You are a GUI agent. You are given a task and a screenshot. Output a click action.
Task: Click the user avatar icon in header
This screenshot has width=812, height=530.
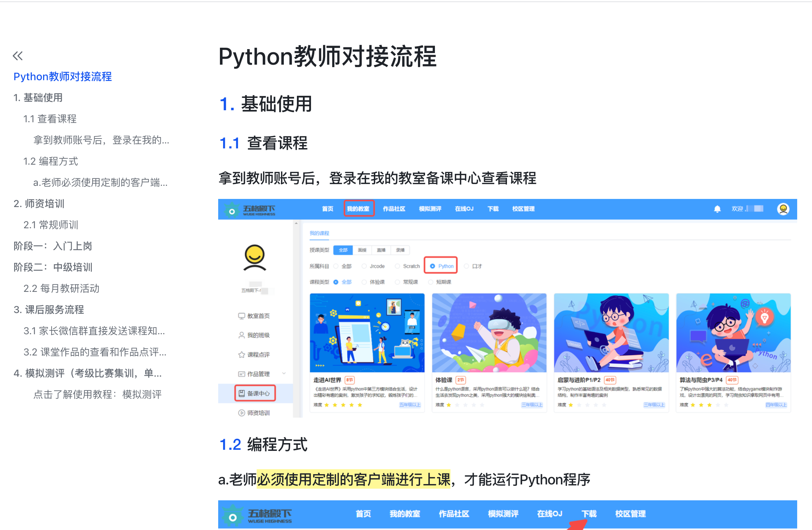click(783, 209)
